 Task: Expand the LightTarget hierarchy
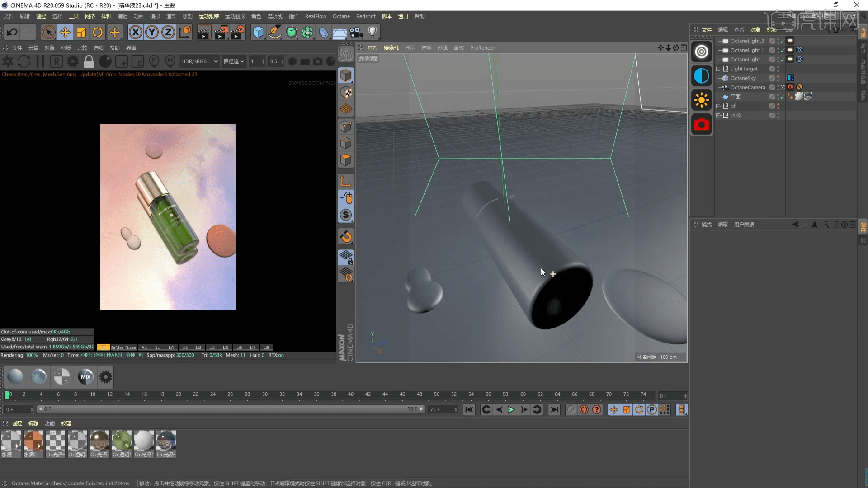pos(719,69)
